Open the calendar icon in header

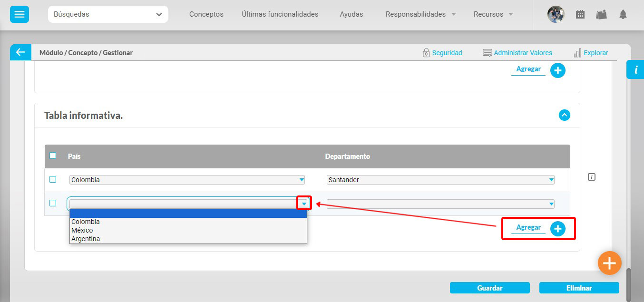(x=580, y=14)
